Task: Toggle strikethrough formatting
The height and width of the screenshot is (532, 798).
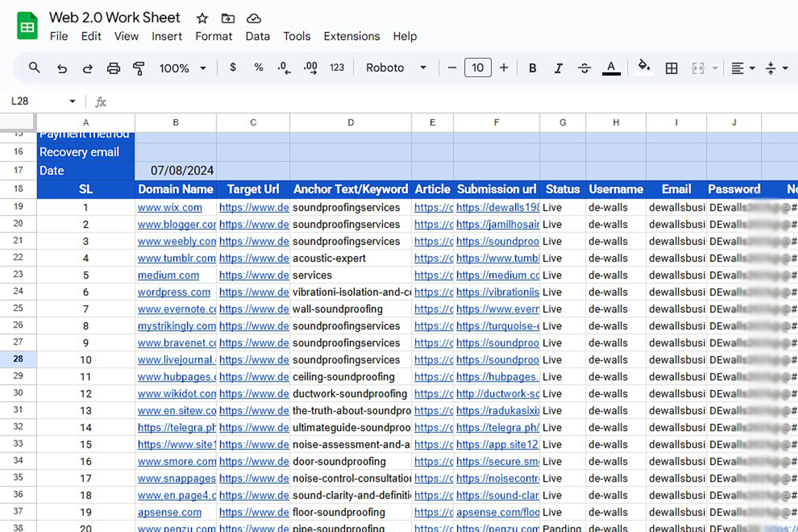Action: point(584,68)
